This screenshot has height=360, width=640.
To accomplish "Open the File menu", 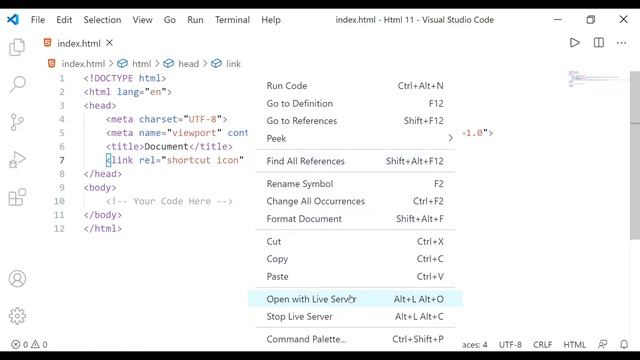I will (x=38, y=20).
